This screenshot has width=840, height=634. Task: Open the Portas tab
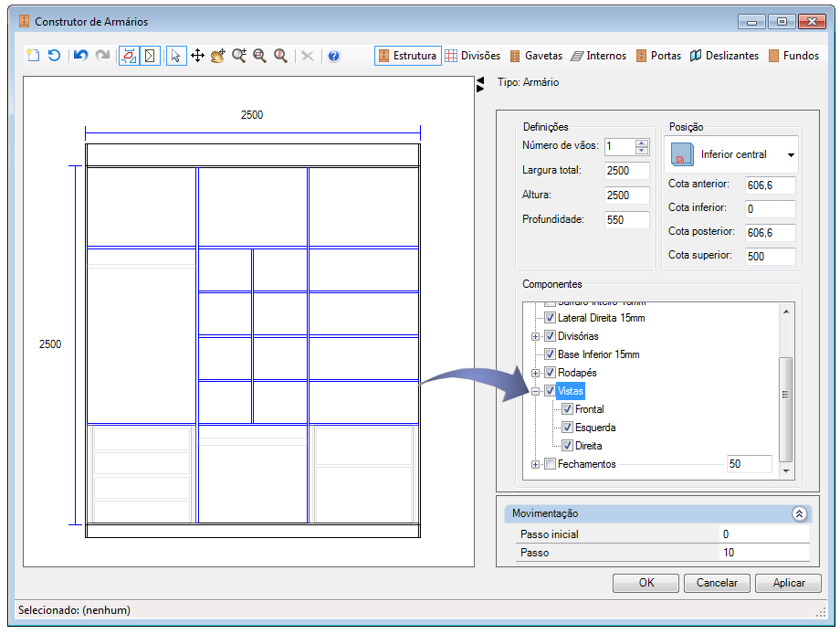pyautogui.click(x=659, y=56)
